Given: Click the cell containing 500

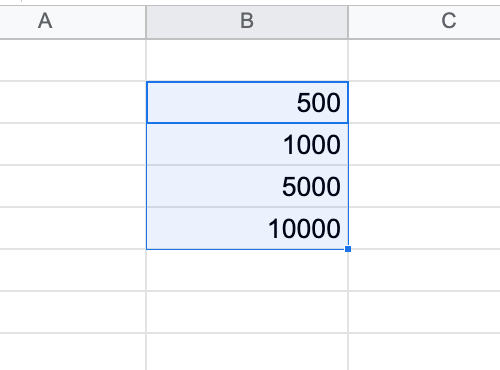Looking at the screenshot, I should (247, 102).
